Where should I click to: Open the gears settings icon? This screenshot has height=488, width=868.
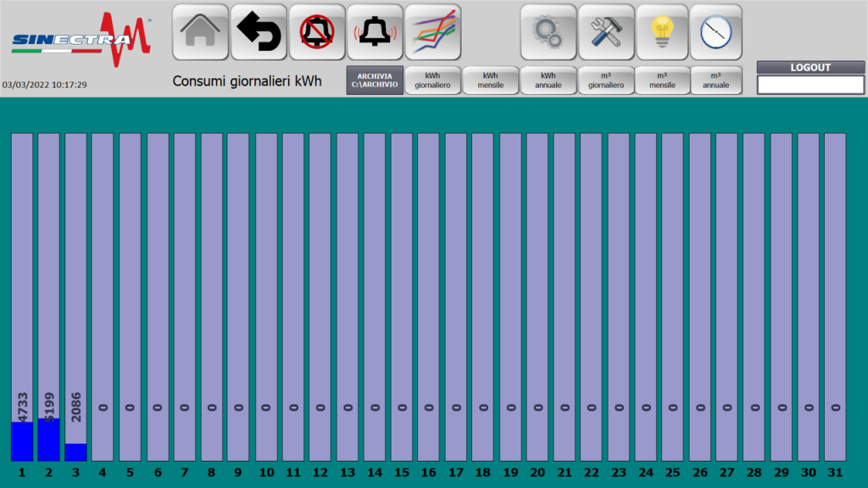coord(548,32)
